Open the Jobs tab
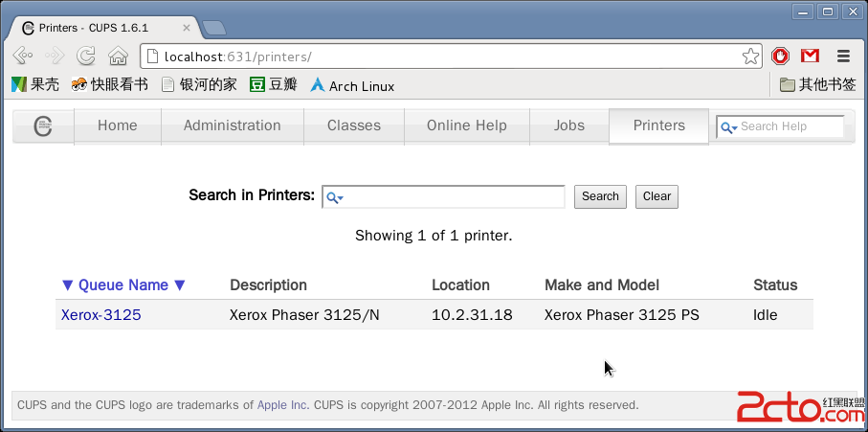This screenshot has width=868, height=432. click(569, 125)
